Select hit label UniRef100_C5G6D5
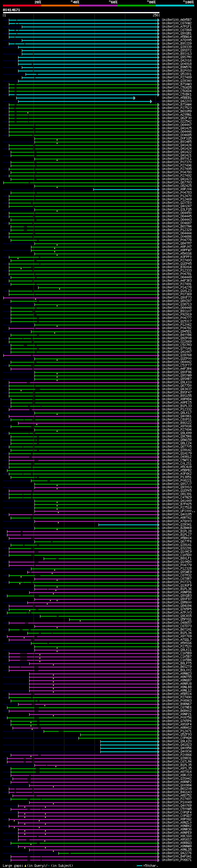 [177, 88]
